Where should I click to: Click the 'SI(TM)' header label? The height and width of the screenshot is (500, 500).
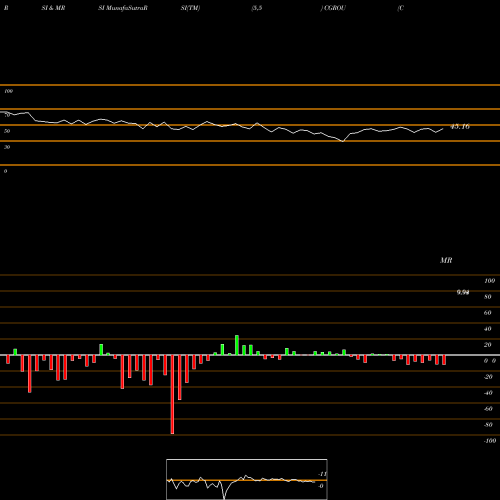(190, 8)
